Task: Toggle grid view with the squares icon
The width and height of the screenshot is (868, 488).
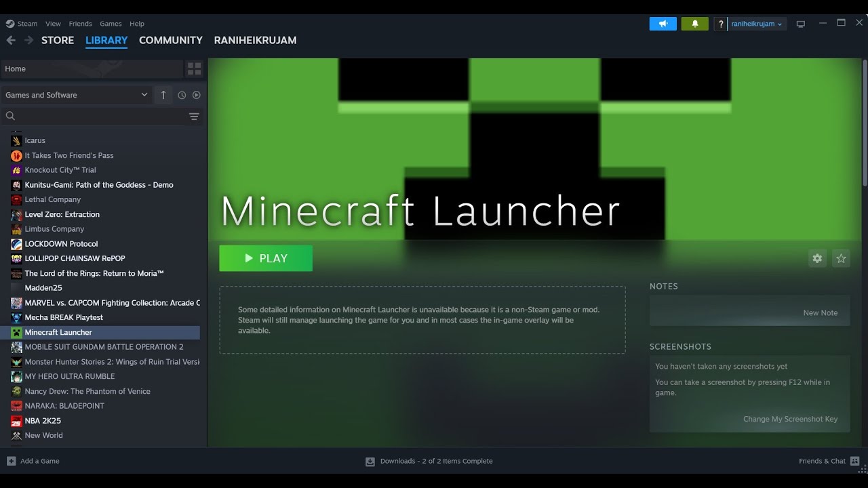Action: [x=194, y=68]
